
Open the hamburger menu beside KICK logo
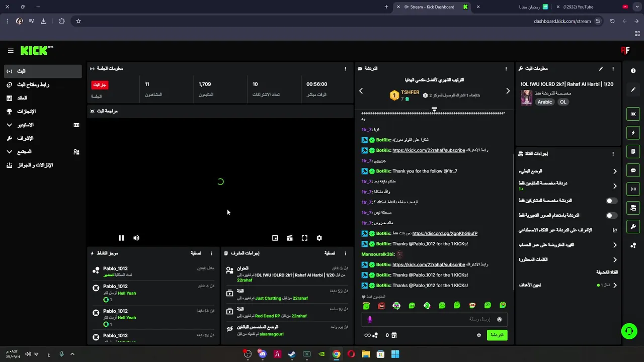(11, 51)
